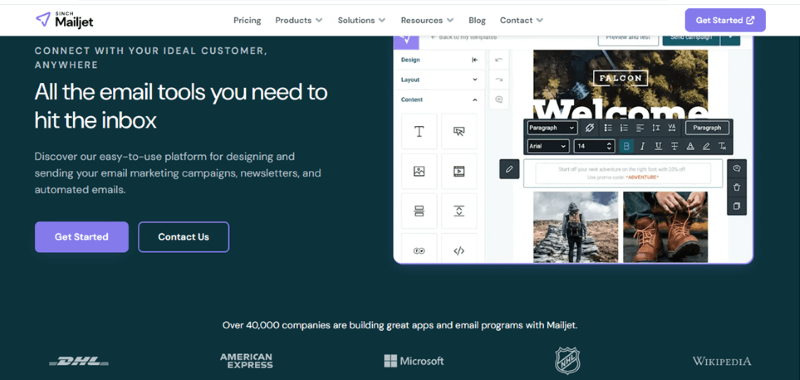This screenshot has height=380, width=800.
Task: Click the NHL shield logo
Action: click(568, 361)
